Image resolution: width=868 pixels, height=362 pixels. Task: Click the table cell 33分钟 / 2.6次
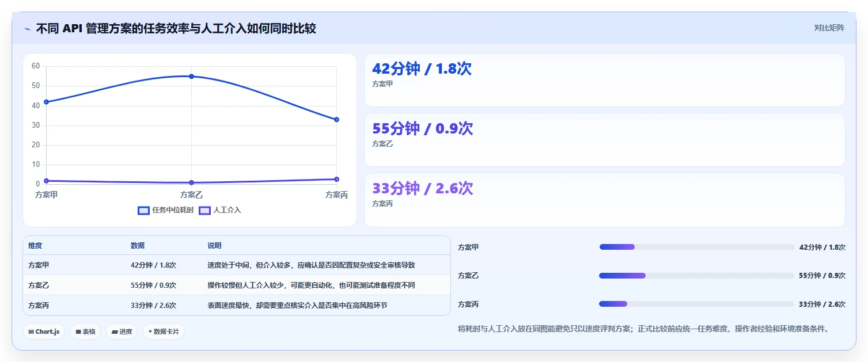pyautogui.click(x=153, y=306)
